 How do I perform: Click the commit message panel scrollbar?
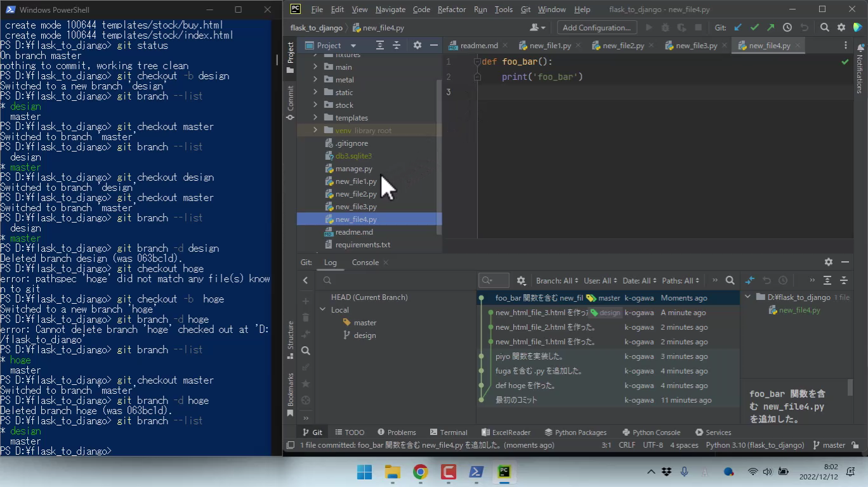click(850, 387)
